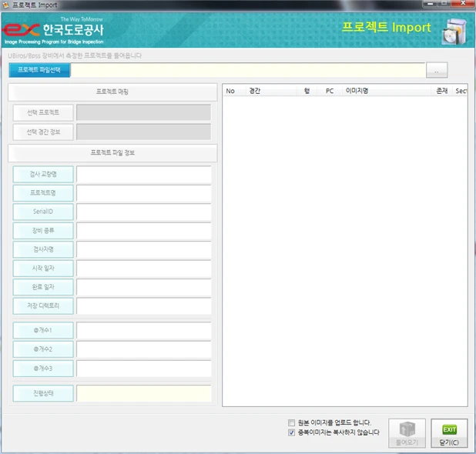The image size is (476, 454).
Task: Click the 선택 경간 정보 field
Action: [143, 132]
